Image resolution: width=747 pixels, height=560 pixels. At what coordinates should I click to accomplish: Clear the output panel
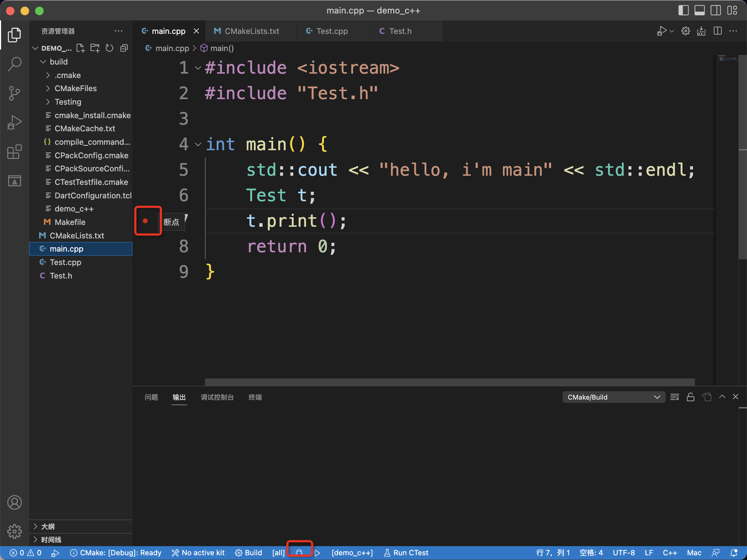click(x=675, y=397)
